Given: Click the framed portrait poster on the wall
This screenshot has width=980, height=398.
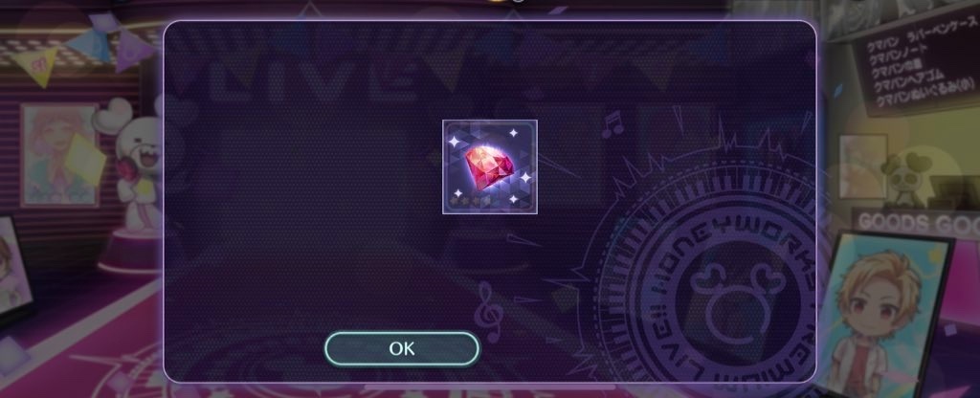Looking at the screenshot, I should coord(60,155).
